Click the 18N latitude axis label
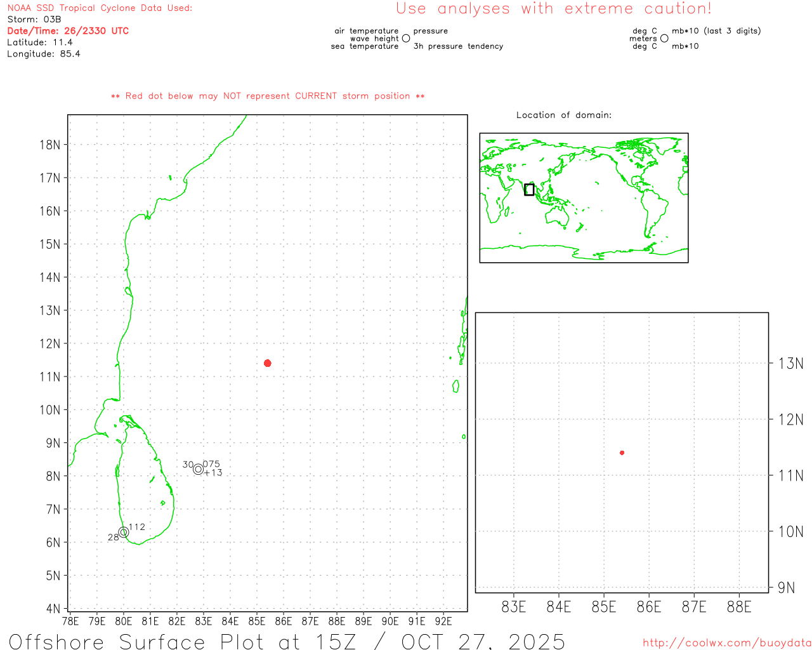812x650 pixels. (50, 145)
